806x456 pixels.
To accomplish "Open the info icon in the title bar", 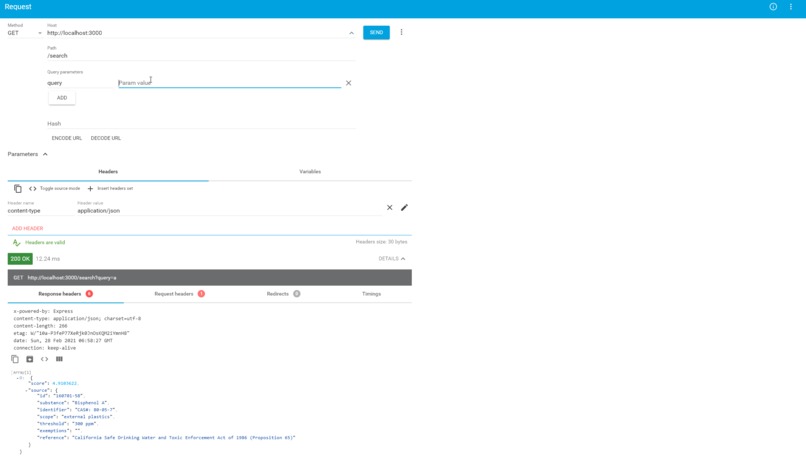I will (x=773, y=7).
